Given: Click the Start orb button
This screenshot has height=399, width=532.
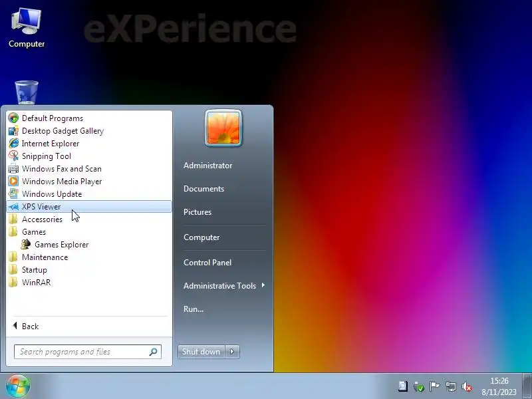Looking at the screenshot, I should pyautogui.click(x=18, y=386).
